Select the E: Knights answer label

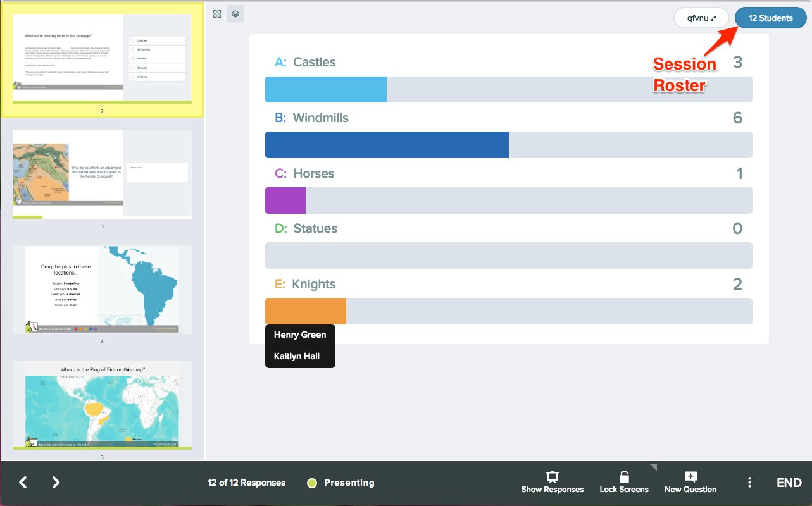pos(305,284)
